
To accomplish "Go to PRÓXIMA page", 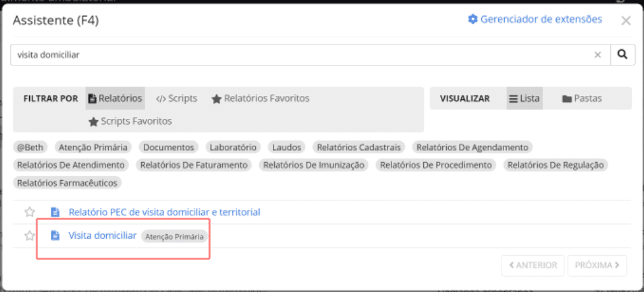I will (x=597, y=265).
